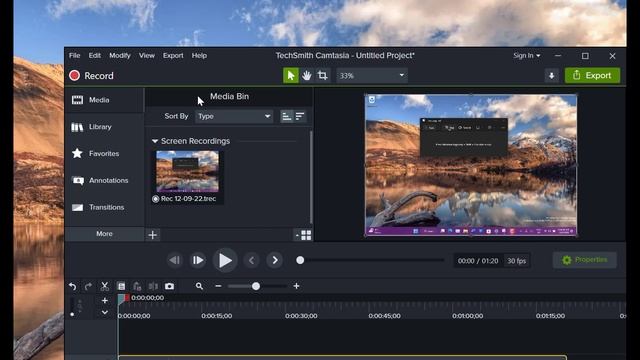Viewport: 640px width, 360px height.
Task: Open the Sort By Type dropdown
Action: [234, 116]
